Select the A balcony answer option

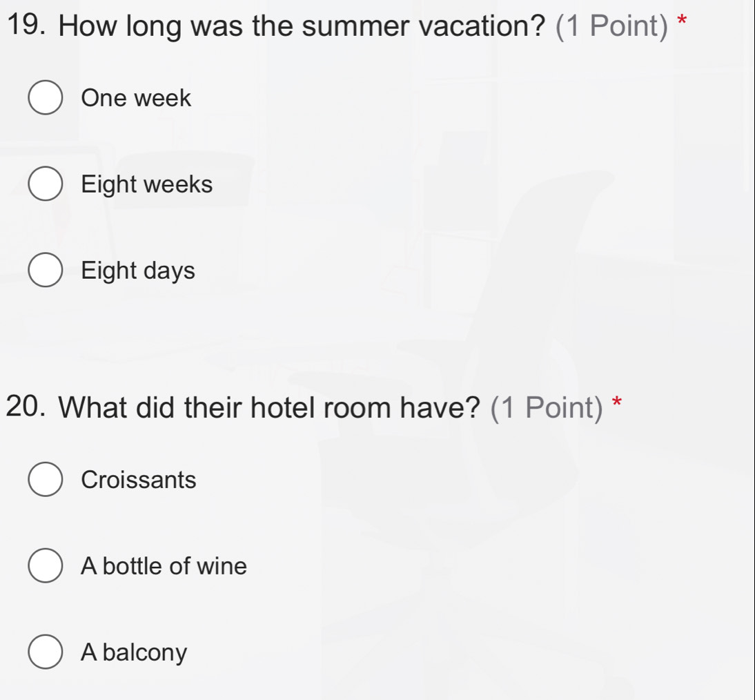(x=45, y=652)
